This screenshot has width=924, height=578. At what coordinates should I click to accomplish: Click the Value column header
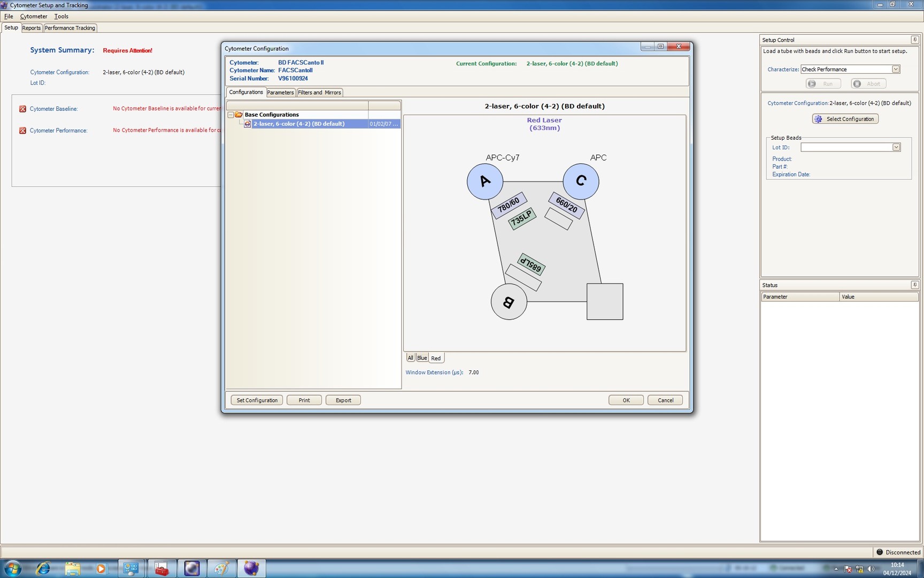click(x=879, y=296)
